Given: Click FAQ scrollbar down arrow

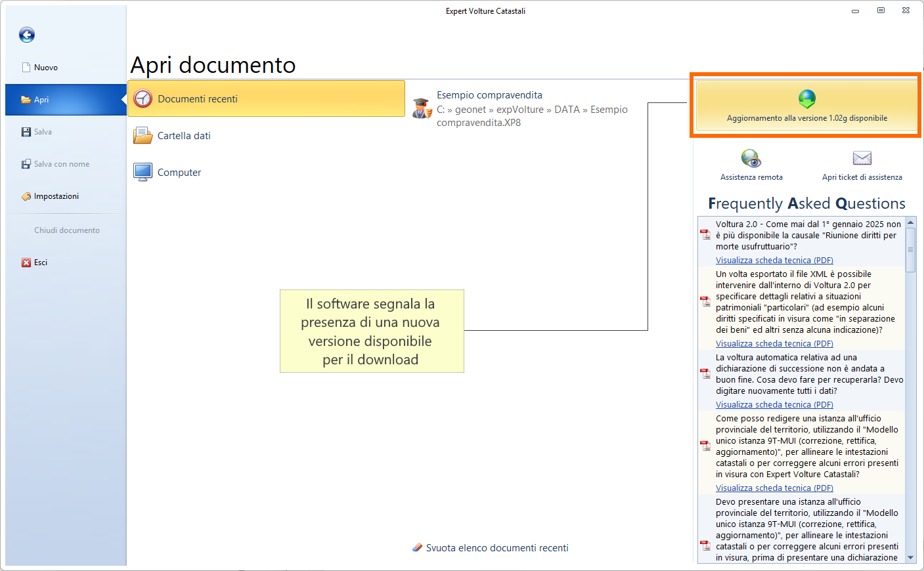Looking at the screenshot, I should (910, 558).
